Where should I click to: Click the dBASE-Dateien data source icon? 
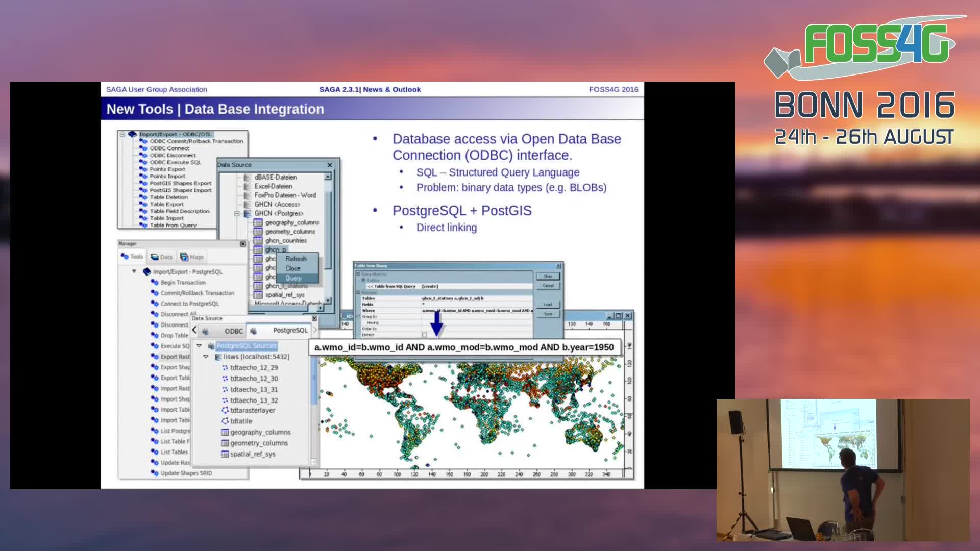tap(248, 177)
